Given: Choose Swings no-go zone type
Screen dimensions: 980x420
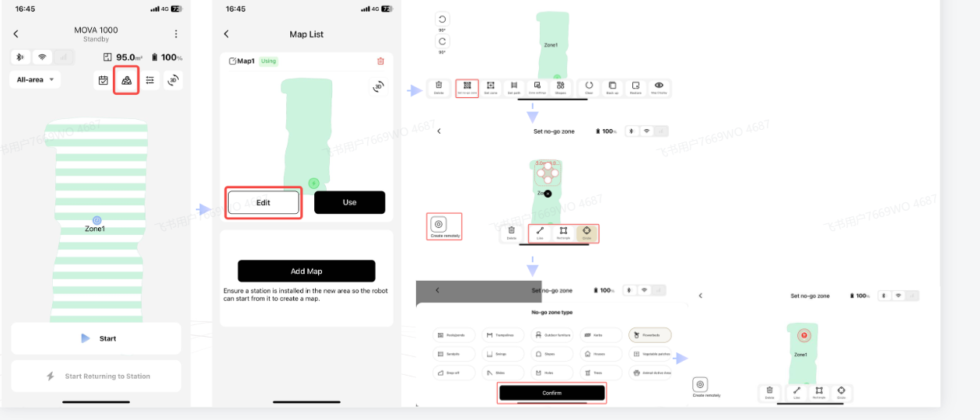Looking at the screenshot, I should 502,354.
